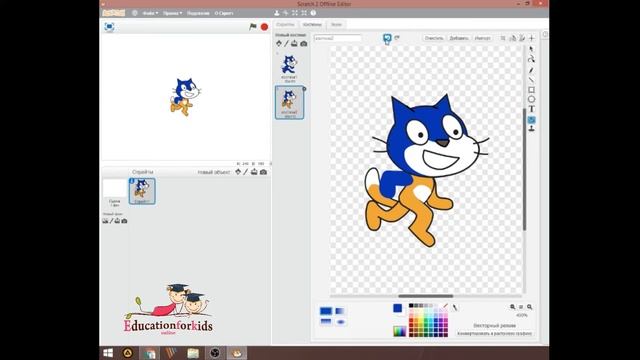Click the red stop button
Image resolution: width=640 pixels, height=360 pixels.
(x=264, y=27)
